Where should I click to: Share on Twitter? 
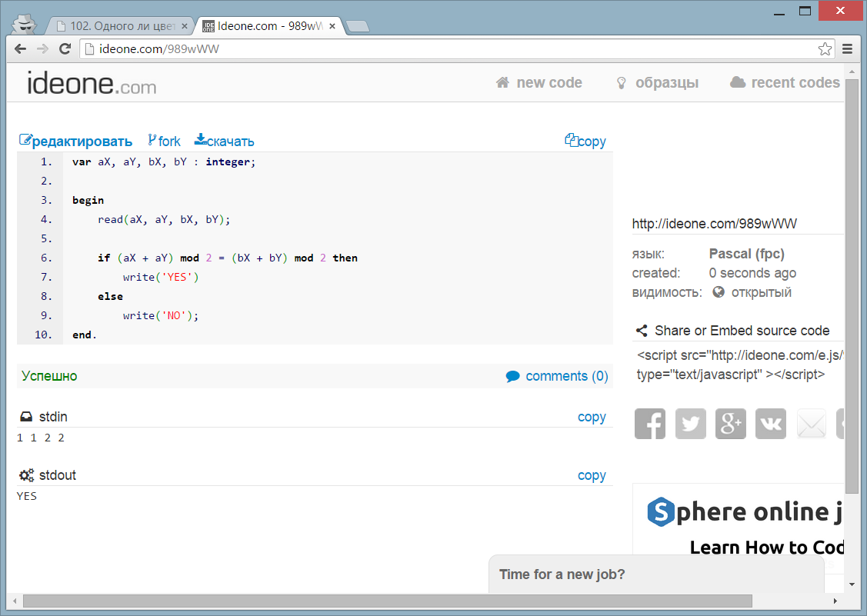point(690,424)
